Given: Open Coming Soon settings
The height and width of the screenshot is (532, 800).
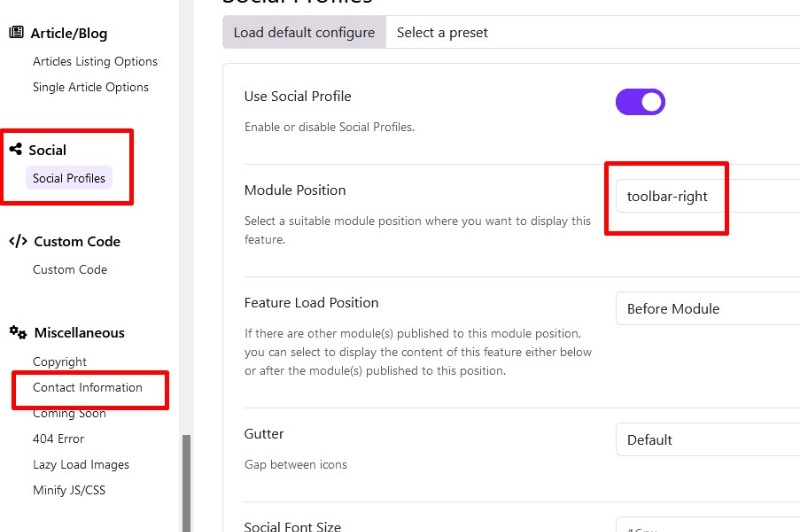Looking at the screenshot, I should (70, 414).
